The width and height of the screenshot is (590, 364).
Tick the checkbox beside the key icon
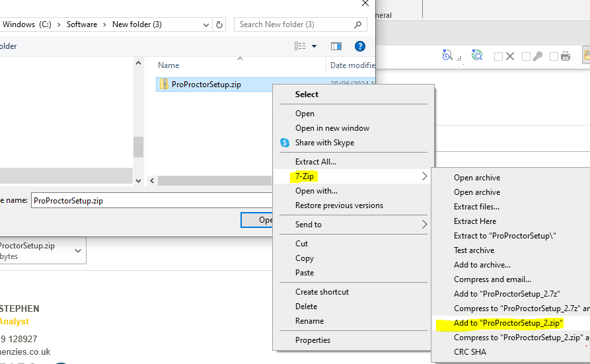526,57
